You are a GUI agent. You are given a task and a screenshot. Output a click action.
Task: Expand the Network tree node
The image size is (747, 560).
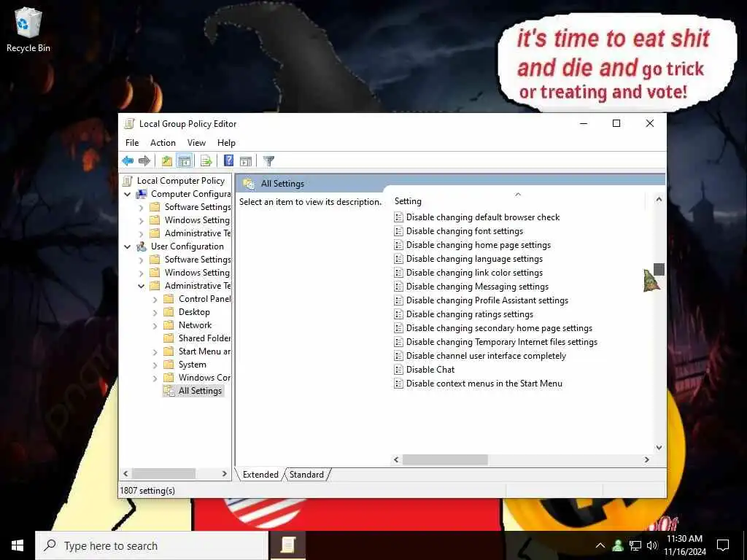(x=155, y=326)
